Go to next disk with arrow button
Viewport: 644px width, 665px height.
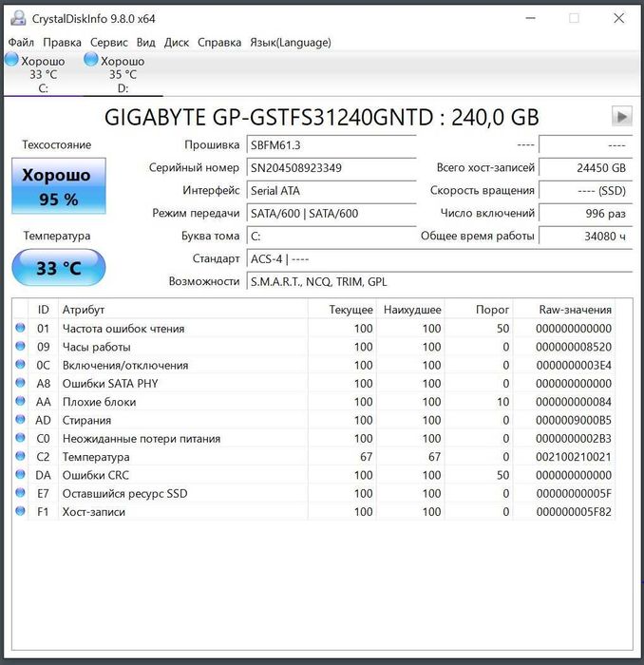coord(621,116)
